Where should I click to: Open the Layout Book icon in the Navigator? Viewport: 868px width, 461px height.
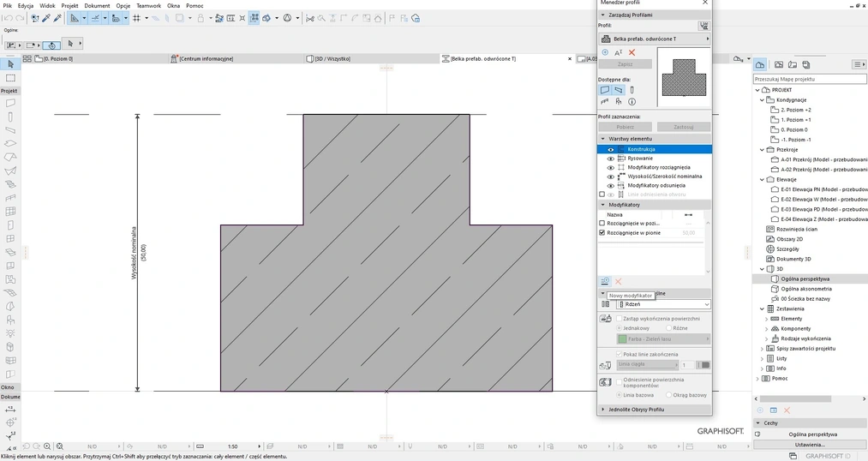coord(792,65)
